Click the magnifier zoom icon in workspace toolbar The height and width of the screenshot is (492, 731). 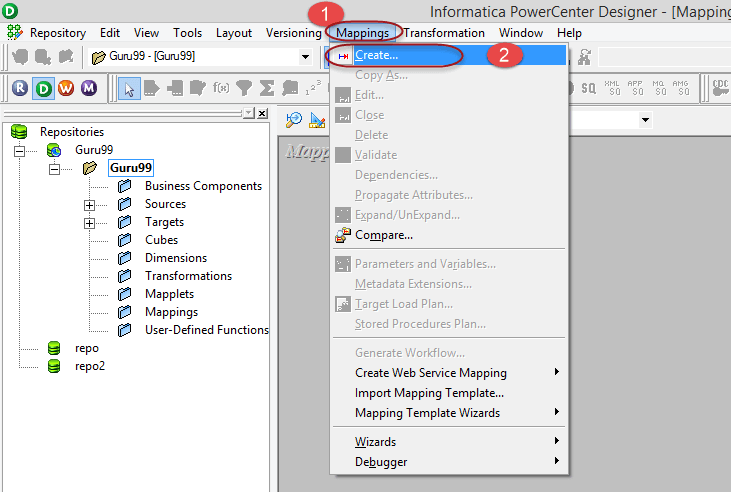pyautogui.click(x=294, y=120)
